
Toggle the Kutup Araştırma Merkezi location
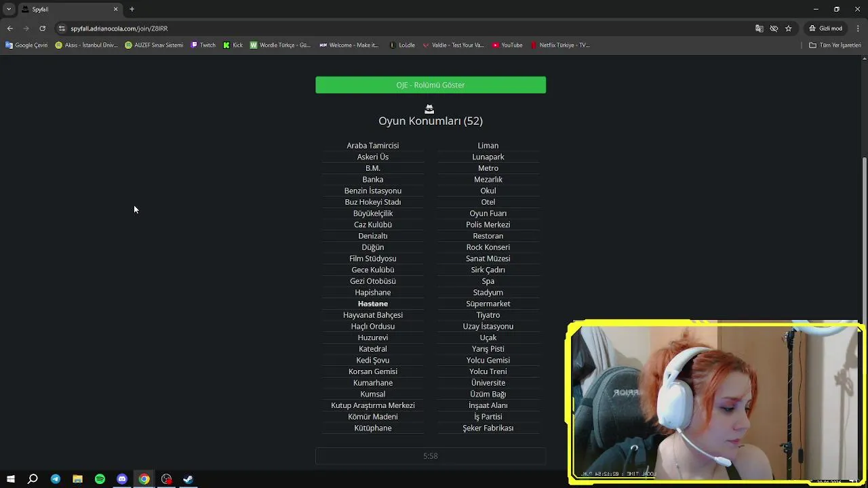coord(373,405)
